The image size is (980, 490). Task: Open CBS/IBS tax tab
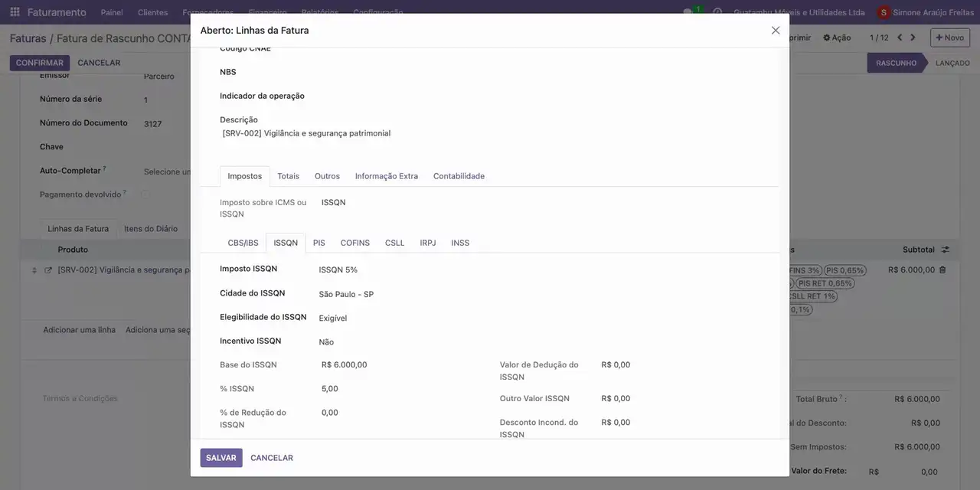point(243,243)
